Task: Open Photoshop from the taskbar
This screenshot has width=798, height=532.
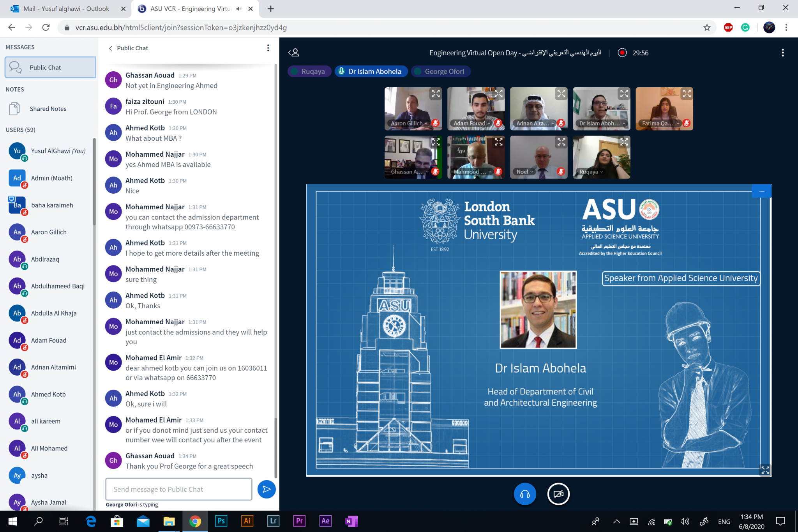Action: click(x=221, y=521)
